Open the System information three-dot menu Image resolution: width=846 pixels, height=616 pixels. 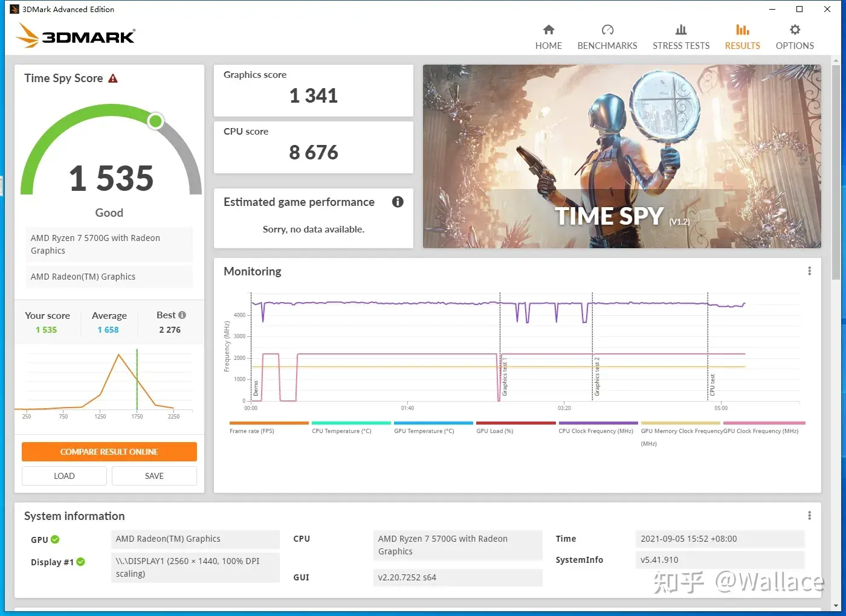coord(810,516)
